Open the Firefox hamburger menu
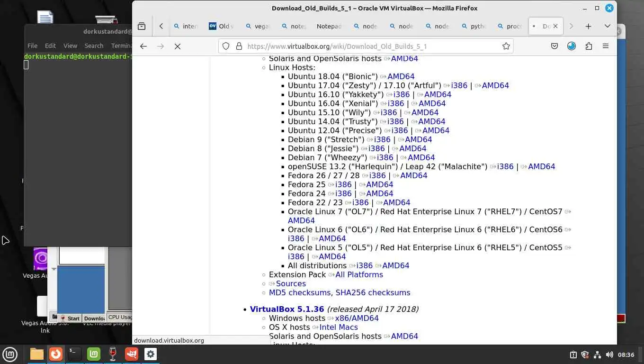 pyautogui.click(x=605, y=46)
